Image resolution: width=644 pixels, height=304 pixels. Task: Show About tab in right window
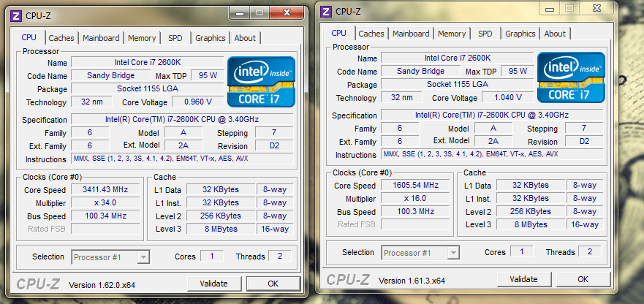click(x=555, y=34)
